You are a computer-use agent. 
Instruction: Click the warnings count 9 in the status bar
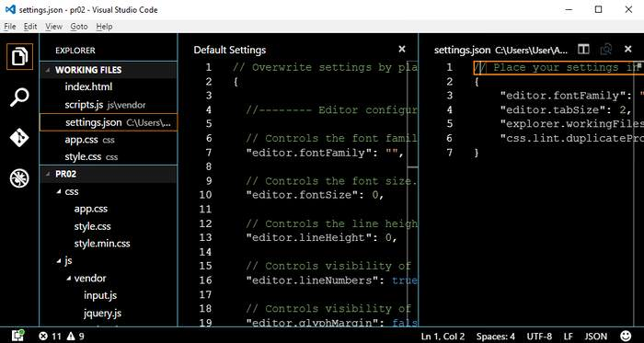pos(75,337)
